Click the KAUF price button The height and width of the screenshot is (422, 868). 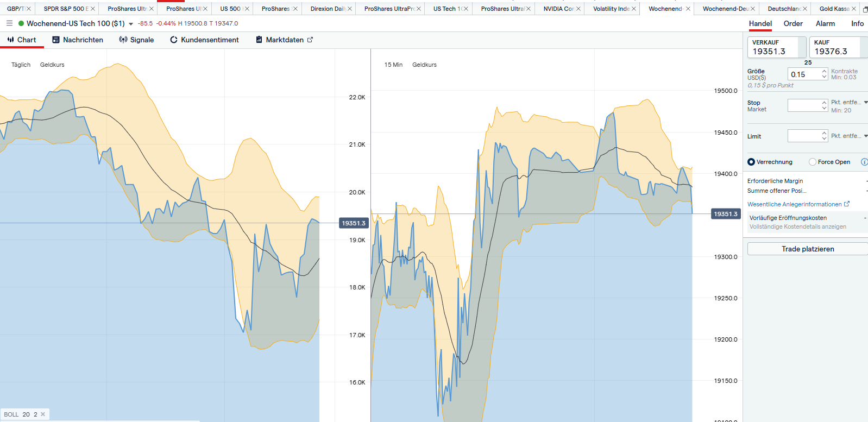pos(834,47)
